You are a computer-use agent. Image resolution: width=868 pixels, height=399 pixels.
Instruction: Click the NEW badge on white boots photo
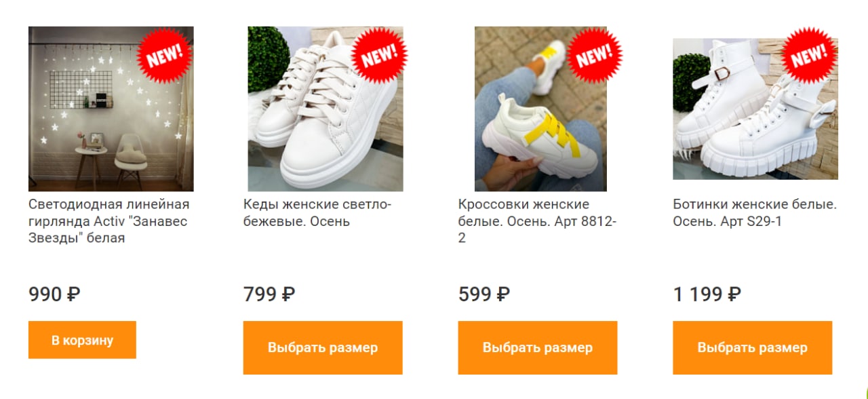tap(810, 56)
